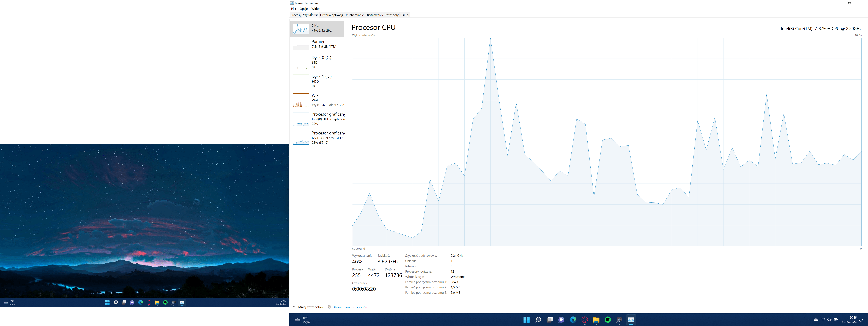The height and width of the screenshot is (326, 868).
Task: Expand the hidden system tray icons chevron
Action: 809,320
